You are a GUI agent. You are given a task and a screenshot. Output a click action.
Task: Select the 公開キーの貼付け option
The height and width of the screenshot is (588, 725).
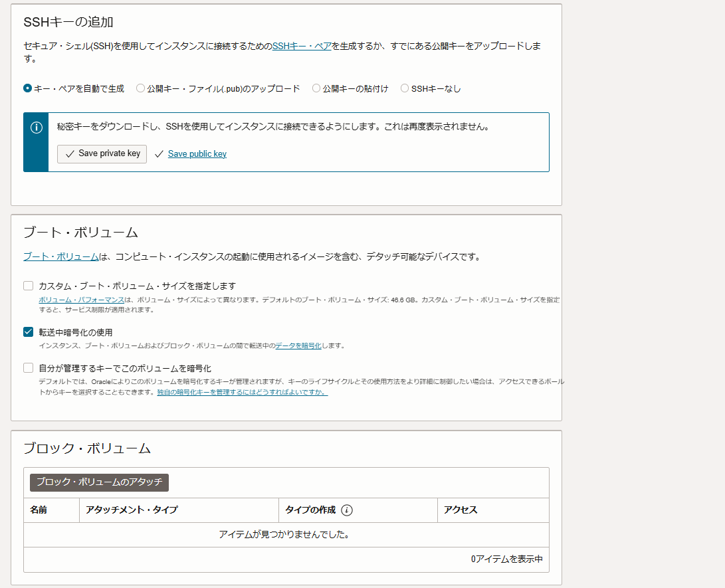[316, 88]
